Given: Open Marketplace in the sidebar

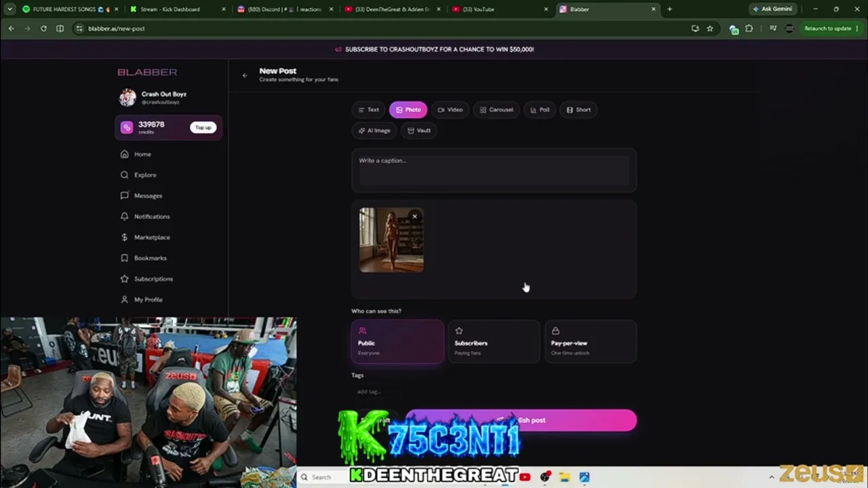Looking at the screenshot, I should tap(145, 237).
